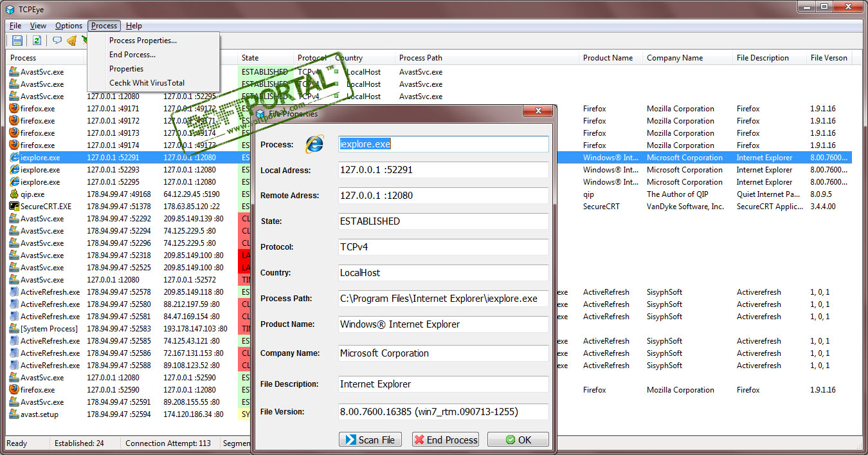This screenshot has width=868, height=455.
Task: Click AvastSvc.exe icon with local port 52591
Action: [x=14, y=402]
